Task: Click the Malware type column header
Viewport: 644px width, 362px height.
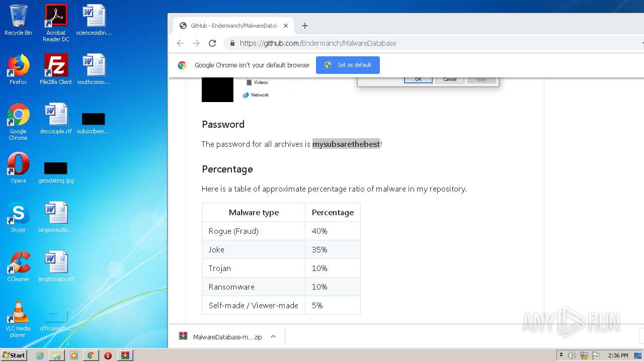Action: [x=254, y=213]
